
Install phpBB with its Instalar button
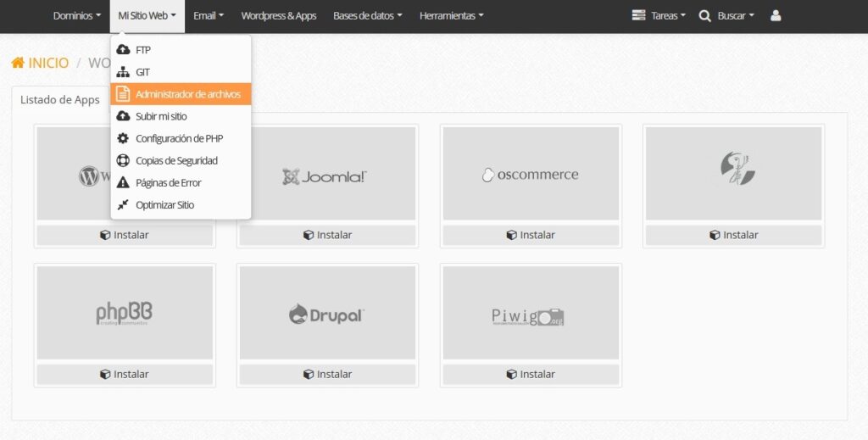125,374
